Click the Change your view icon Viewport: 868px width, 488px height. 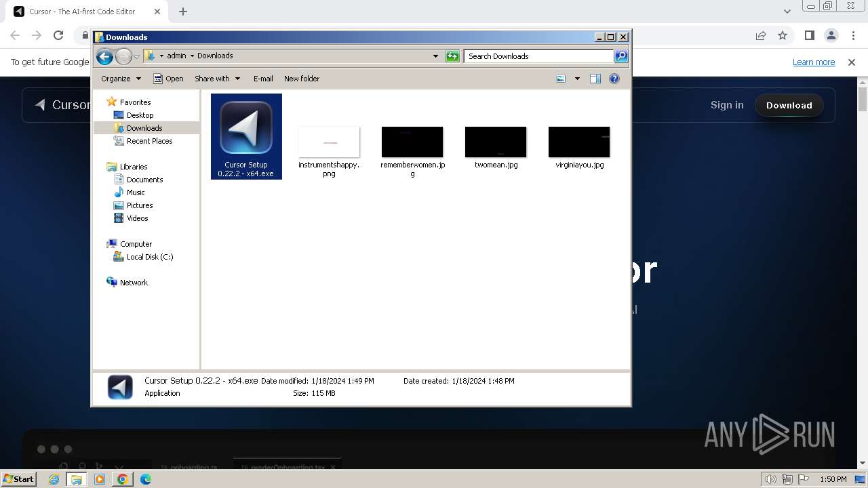pyautogui.click(x=561, y=79)
